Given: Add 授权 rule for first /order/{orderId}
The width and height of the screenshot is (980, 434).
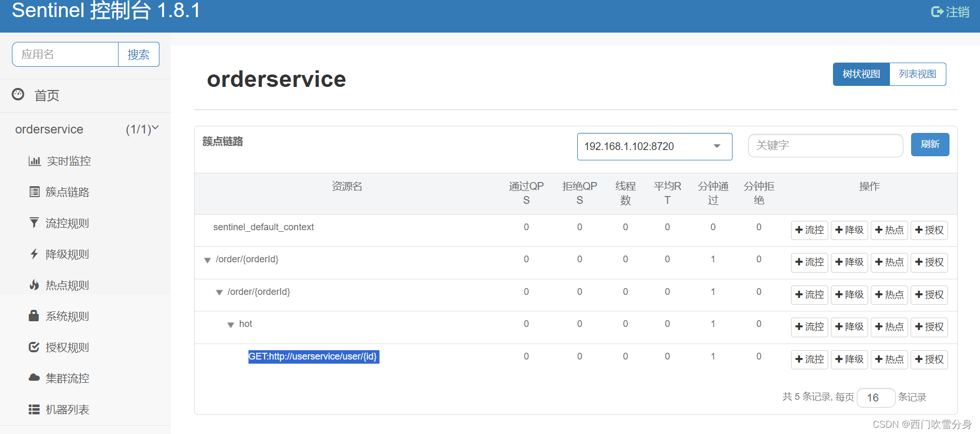Looking at the screenshot, I should (x=929, y=262).
